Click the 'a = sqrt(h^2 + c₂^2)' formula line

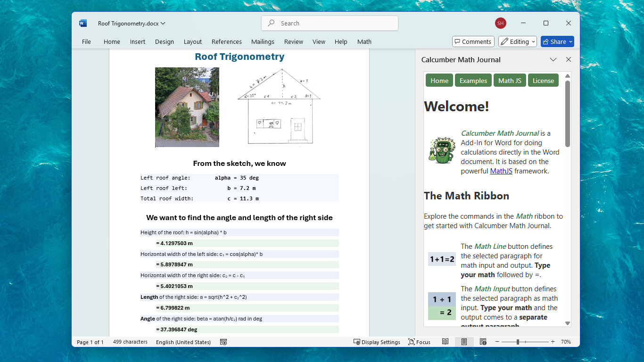239,297
